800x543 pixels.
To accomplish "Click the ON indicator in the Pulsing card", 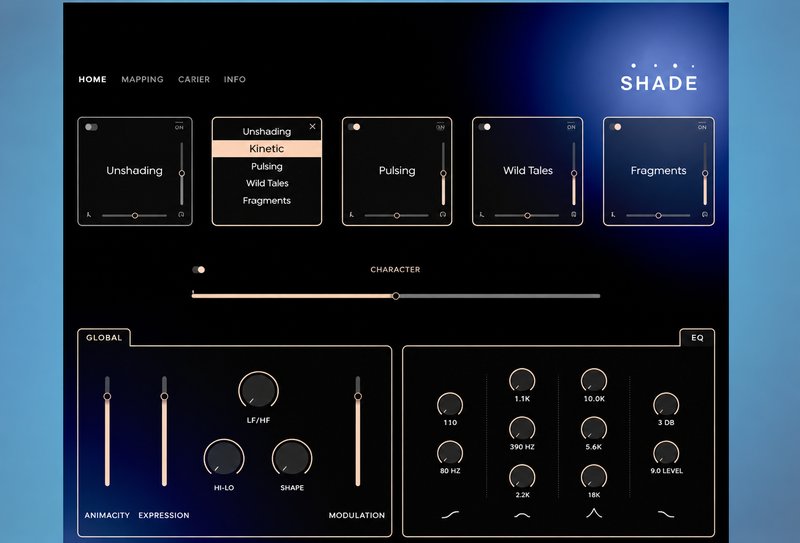I will coord(440,126).
